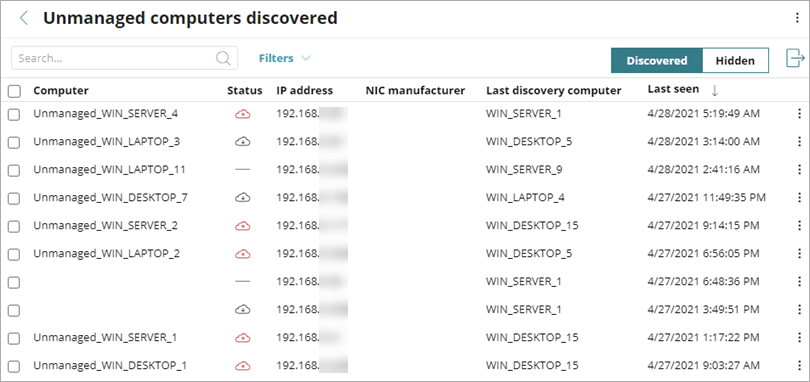
Task: Click cloud status icon of the 3:49:51 PM row
Action: tap(242, 310)
